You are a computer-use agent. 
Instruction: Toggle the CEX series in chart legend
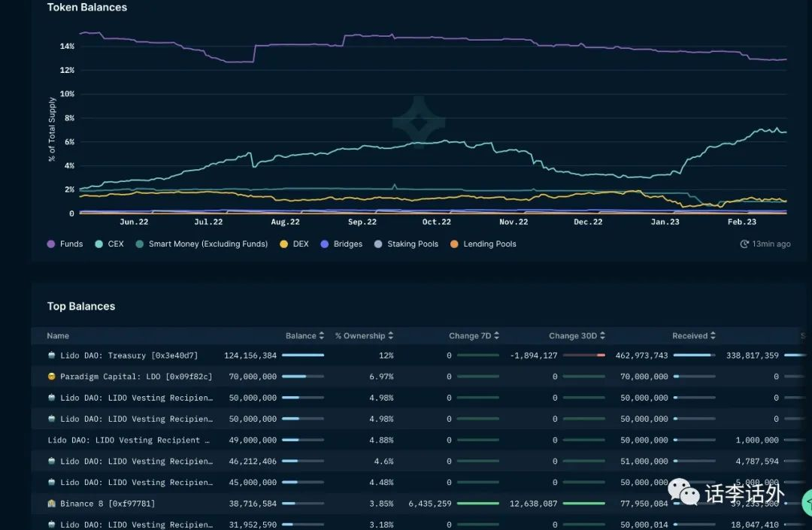point(109,244)
